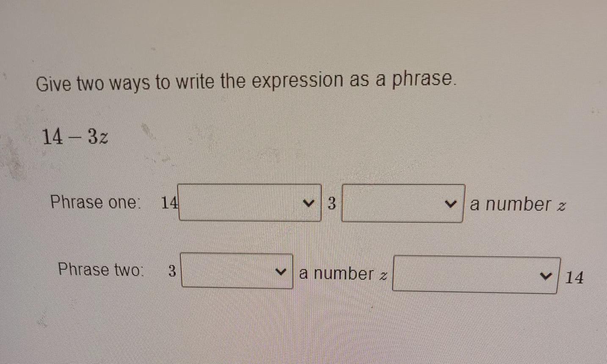Click the word "expression" in the instruction sentence

tap(298, 80)
